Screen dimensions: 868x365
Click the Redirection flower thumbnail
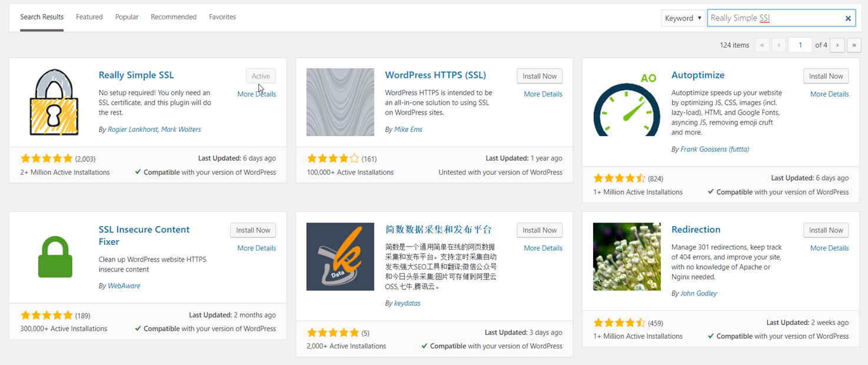tap(627, 257)
